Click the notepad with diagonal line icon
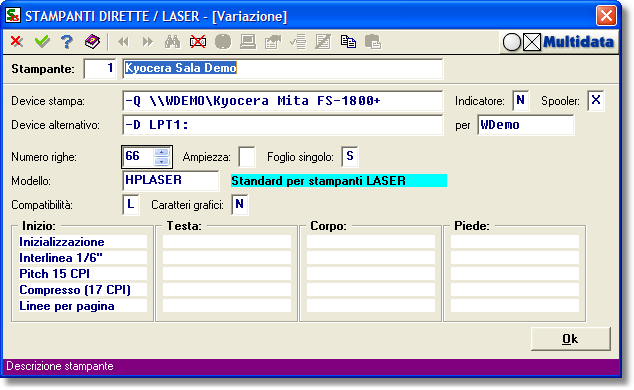The image size is (634, 390). (323, 42)
